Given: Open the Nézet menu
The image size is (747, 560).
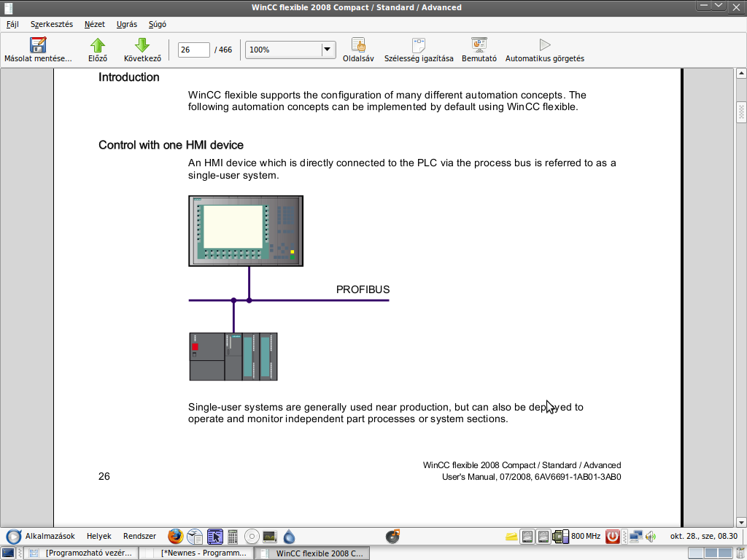Looking at the screenshot, I should (x=94, y=24).
